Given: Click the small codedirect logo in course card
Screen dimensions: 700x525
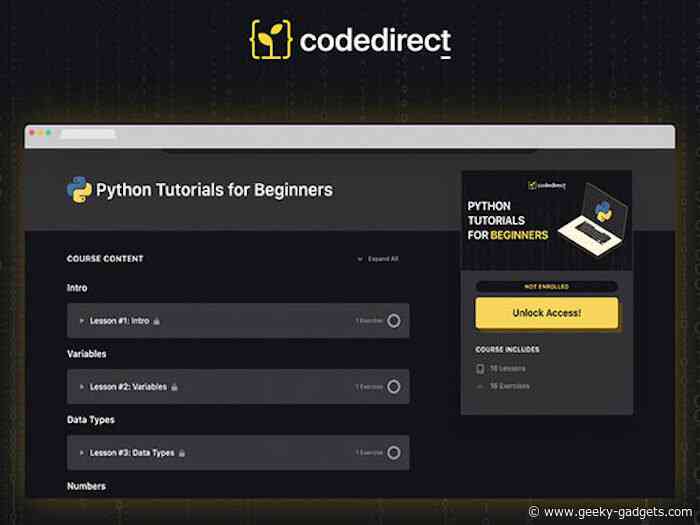Looking at the screenshot, I should [x=547, y=185].
